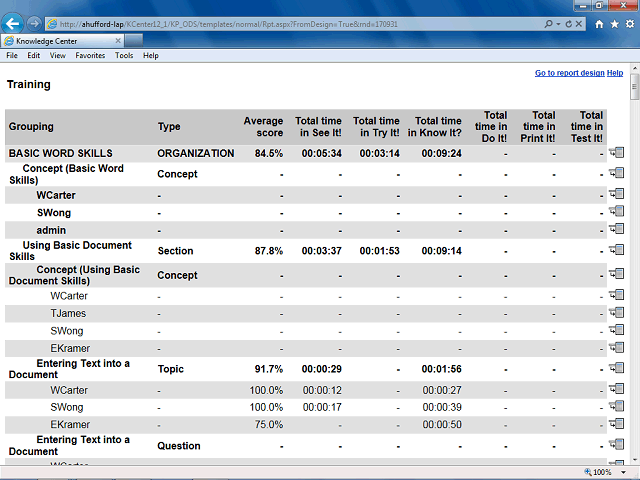Stop loading with the X icon in address bar
The image size is (640, 480).
579,24
